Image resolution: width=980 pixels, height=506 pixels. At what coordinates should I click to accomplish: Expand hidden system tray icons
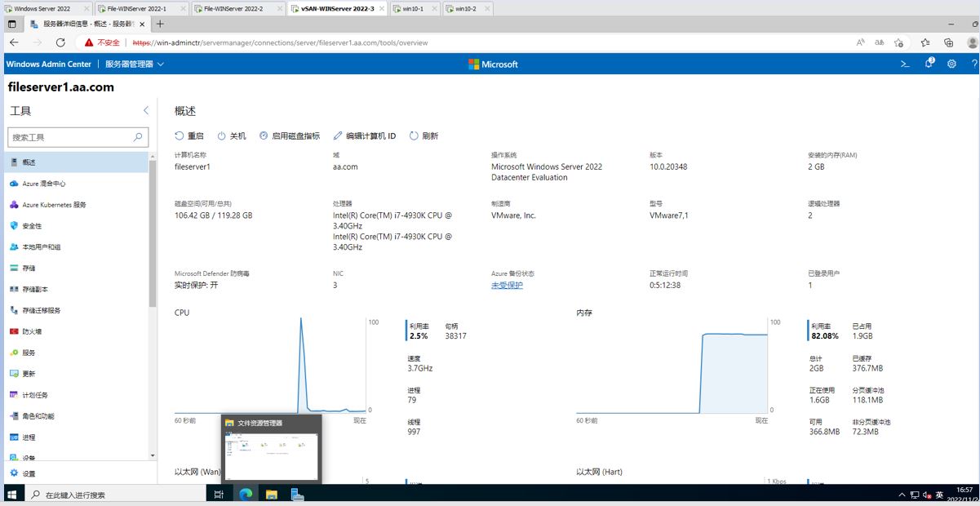click(902, 494)
